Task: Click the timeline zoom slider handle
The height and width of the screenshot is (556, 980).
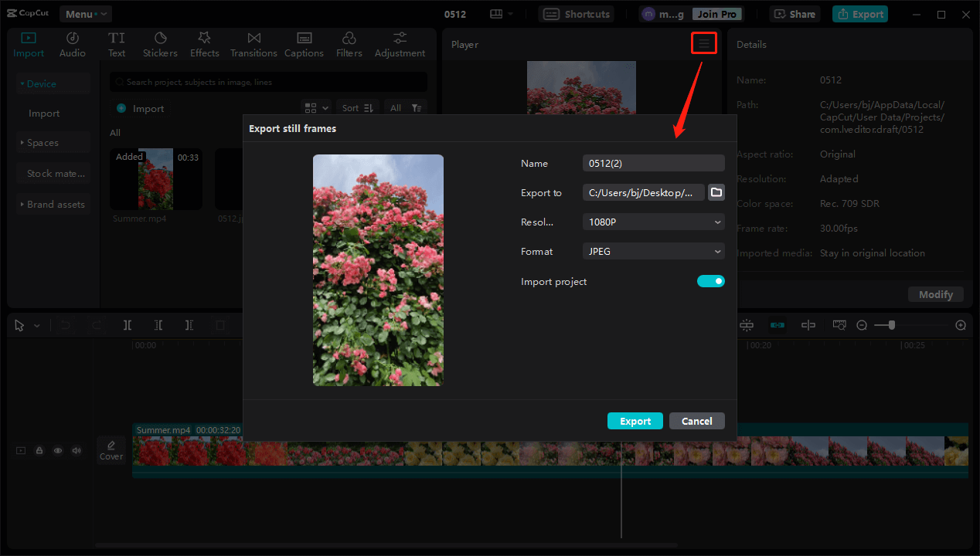Action: [891, 325]
